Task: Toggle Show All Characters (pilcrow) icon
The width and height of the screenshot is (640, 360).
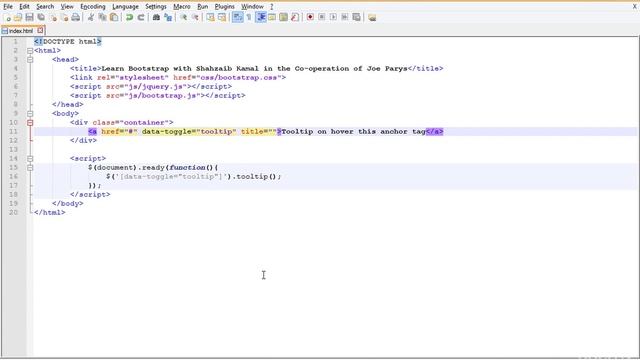Action: 249,18
